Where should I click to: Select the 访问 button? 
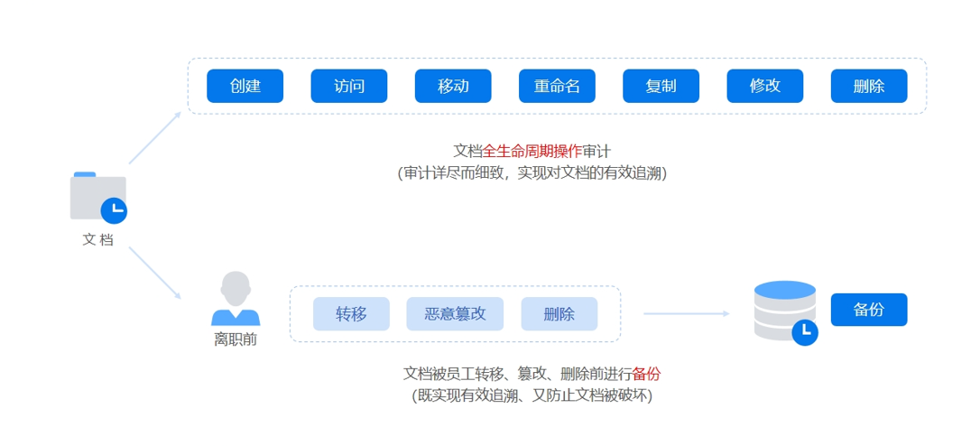(x=348, y=86)
